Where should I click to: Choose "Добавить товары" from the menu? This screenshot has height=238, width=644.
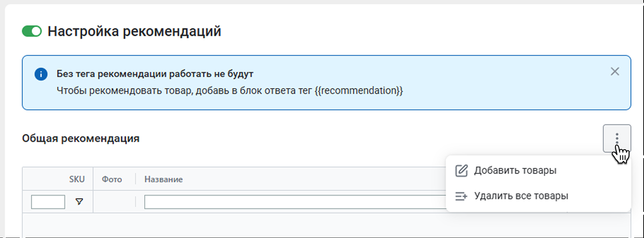point(515,171)
